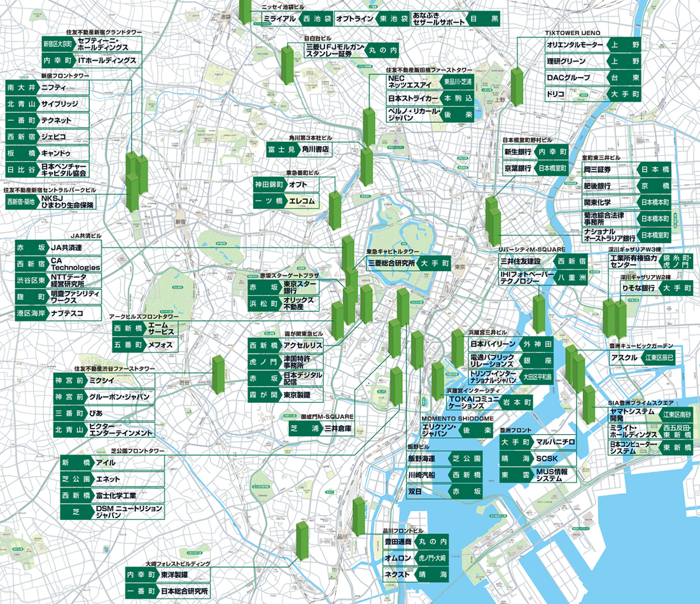Click the メフォス label
Screen dimensions: 700x604
(x=161, y=345)
